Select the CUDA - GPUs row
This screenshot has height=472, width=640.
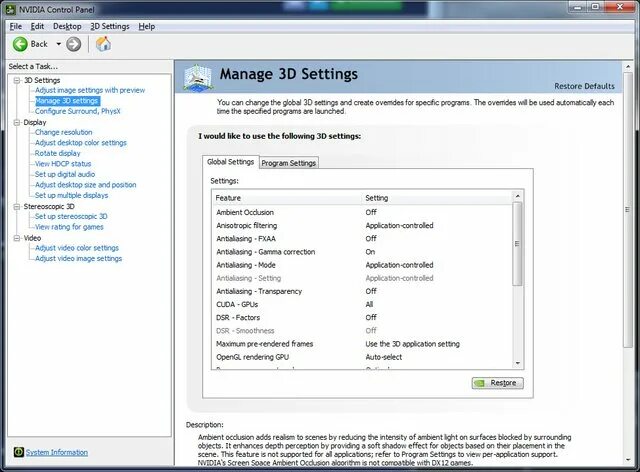coord(363,304)
